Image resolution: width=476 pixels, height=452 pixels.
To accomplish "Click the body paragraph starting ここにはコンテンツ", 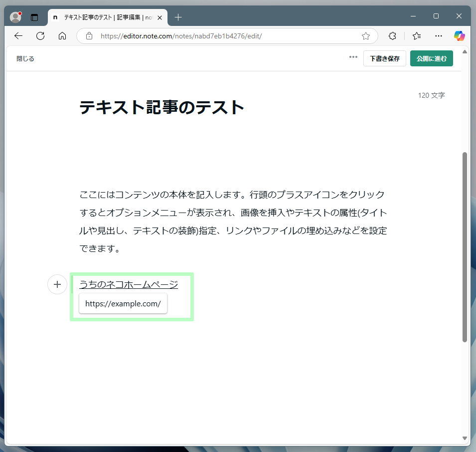I will [233, 222].
